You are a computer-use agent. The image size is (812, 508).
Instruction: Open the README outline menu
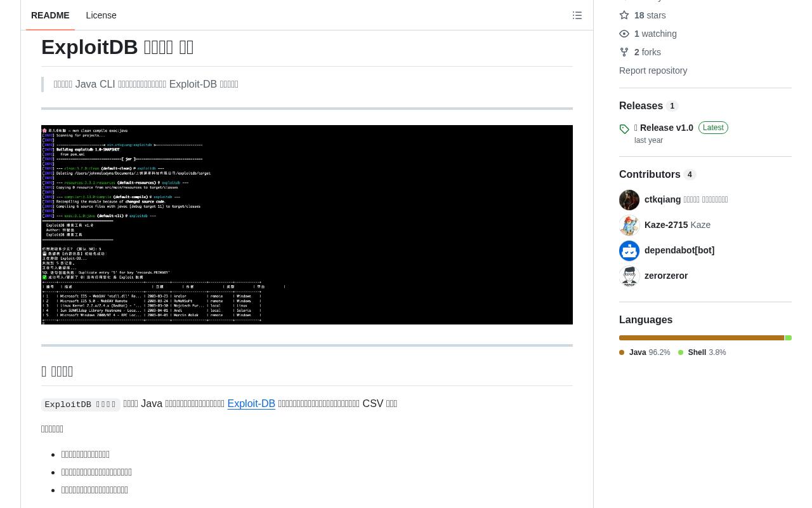tap(577, 15)
